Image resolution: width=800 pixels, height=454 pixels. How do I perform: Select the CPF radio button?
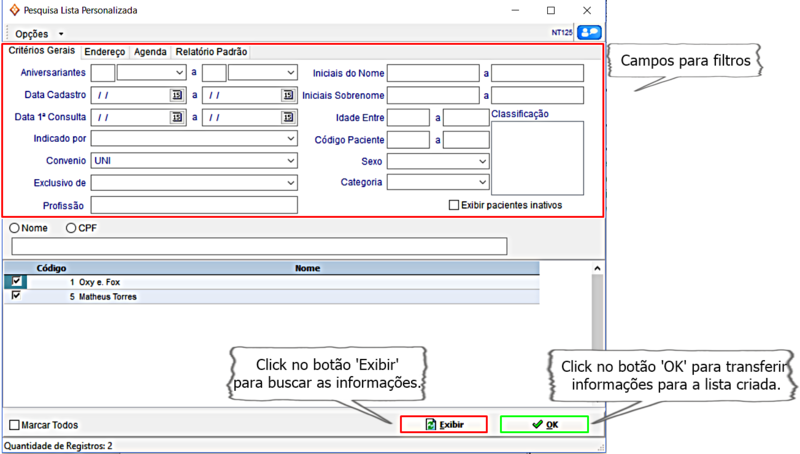coord(71,228)
